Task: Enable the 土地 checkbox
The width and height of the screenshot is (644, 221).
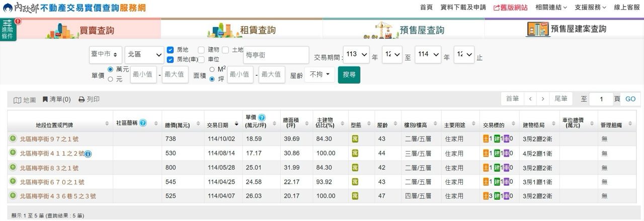Action: (226, 50)
